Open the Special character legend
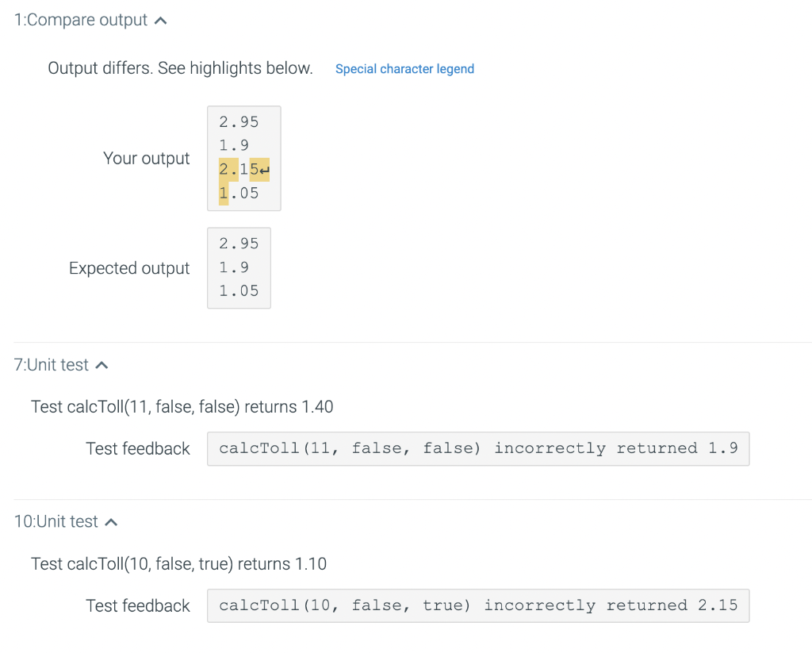 [x=404, y=69]
